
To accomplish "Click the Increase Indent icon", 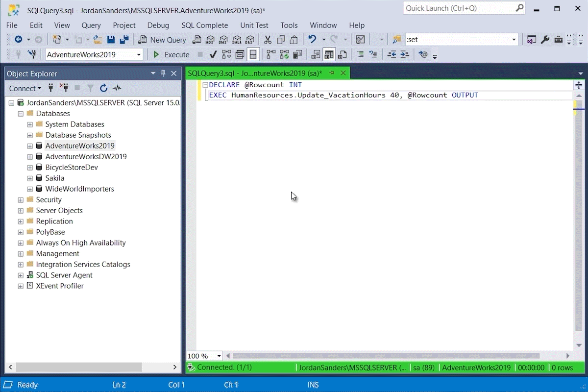I will 404,54.
